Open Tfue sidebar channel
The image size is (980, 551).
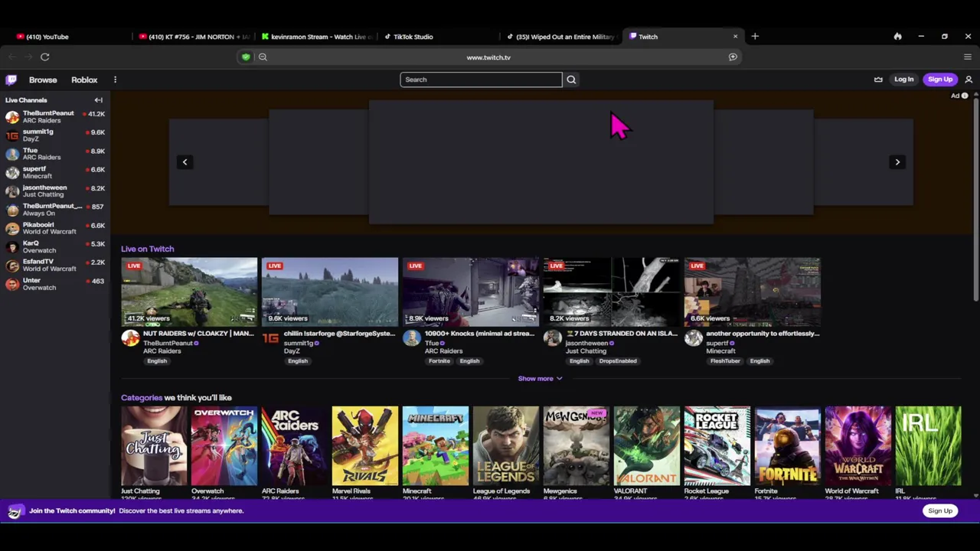tap(55, 154)
